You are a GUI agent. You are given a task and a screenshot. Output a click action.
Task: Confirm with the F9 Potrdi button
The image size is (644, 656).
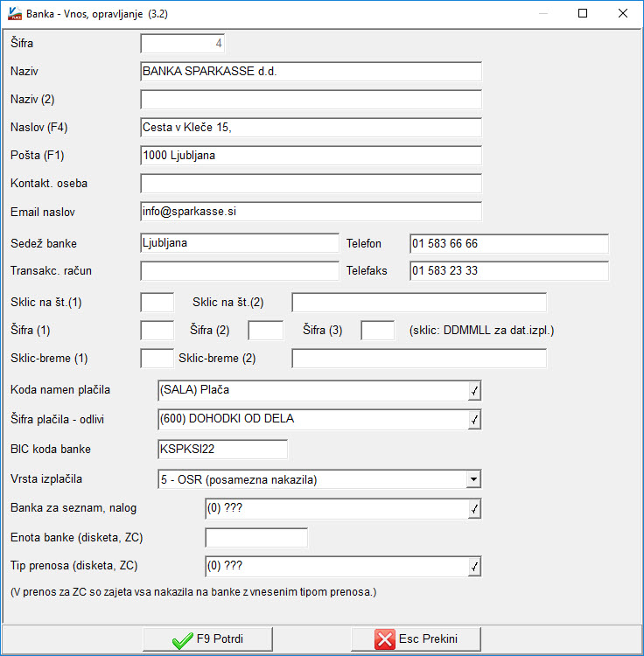coord(207,639)
